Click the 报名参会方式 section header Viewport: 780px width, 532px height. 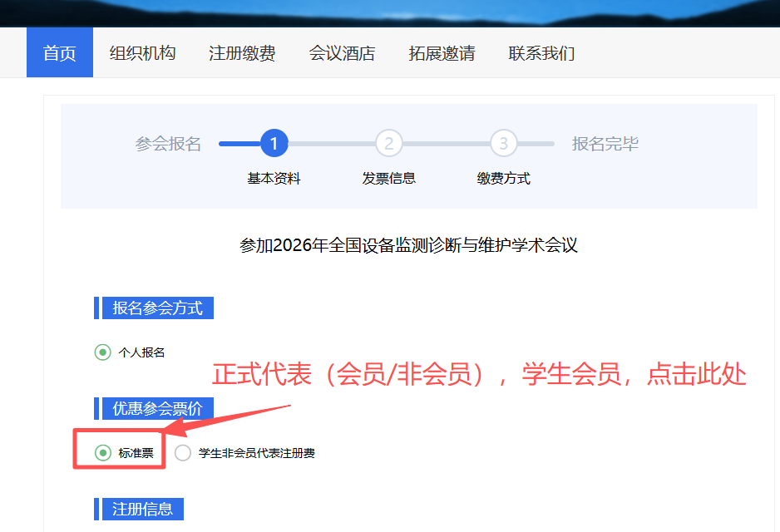coord(157,308)
